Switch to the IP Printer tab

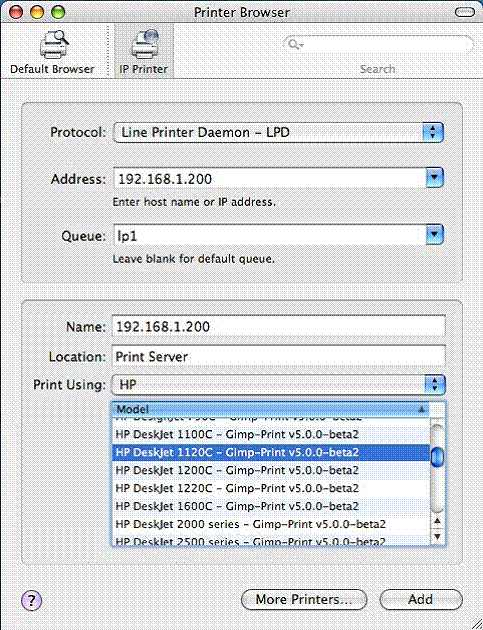point(143,52)
